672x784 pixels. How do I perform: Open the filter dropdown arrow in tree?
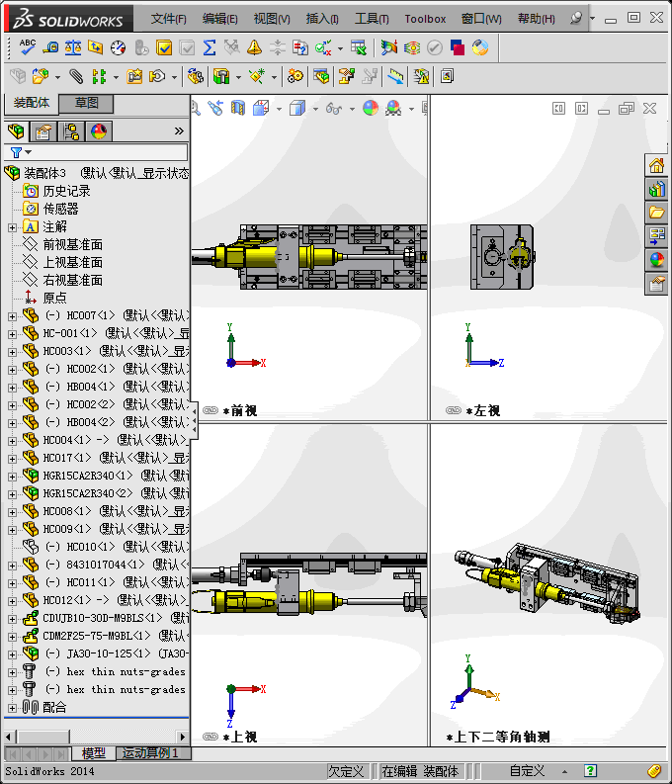click(29, 152)
